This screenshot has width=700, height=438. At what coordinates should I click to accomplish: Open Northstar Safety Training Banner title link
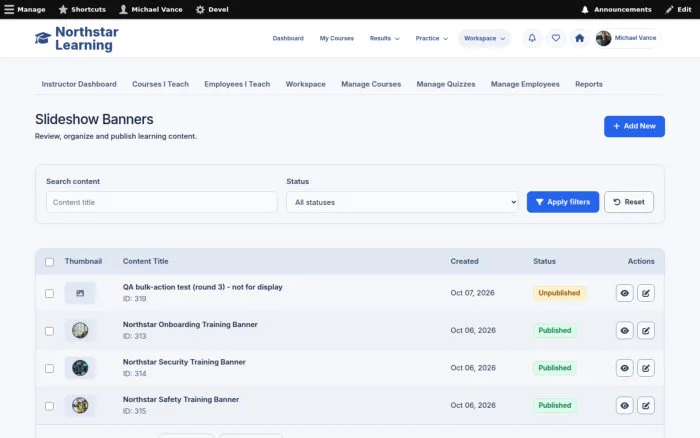pyautogui.click(x=181, y=400)
